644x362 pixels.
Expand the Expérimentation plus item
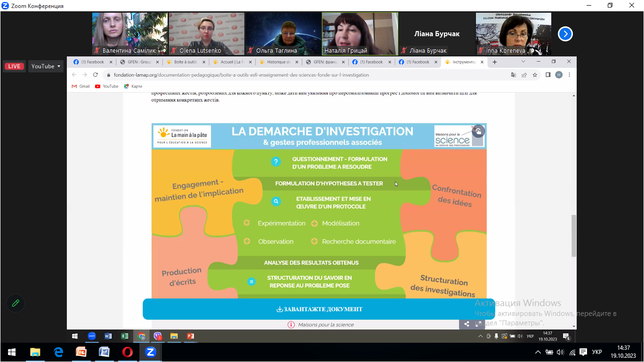(x=247, y=223)
